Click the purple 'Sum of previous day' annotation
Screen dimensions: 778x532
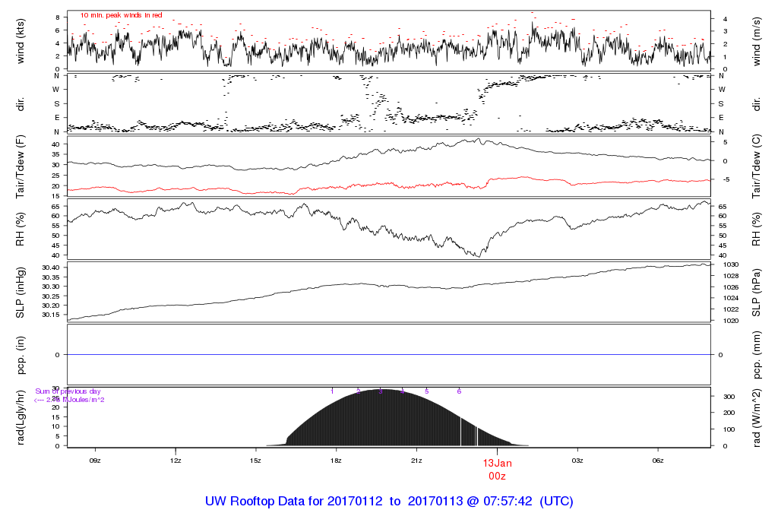click(x=68, y=391)
